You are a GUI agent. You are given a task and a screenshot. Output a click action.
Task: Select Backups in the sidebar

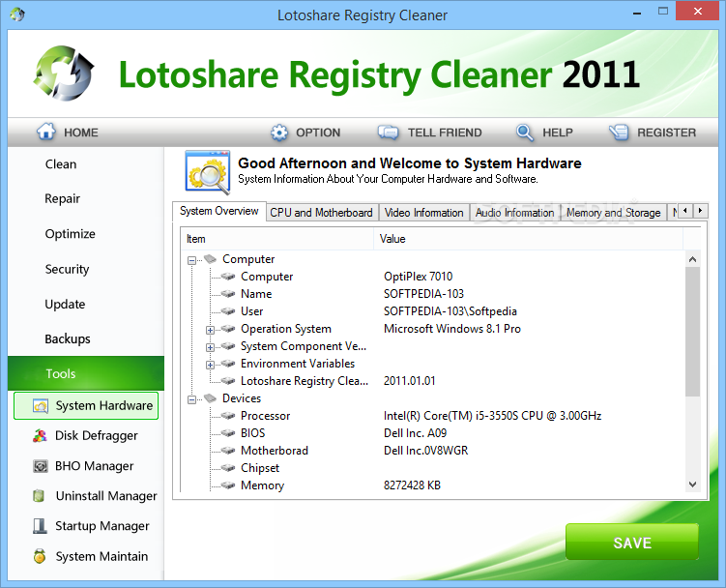68,338
